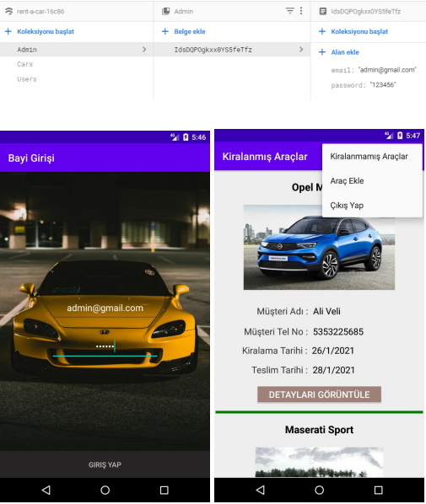Image resolution: width=426 pixels, height=504 pixels.
Task: Click the email field value "admin@gmail.com"
Action: click(x=387, y=70)
